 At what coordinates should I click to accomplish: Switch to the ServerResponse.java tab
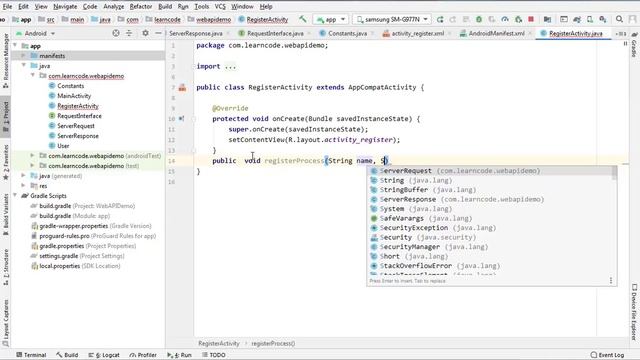[x=196, y=33]
